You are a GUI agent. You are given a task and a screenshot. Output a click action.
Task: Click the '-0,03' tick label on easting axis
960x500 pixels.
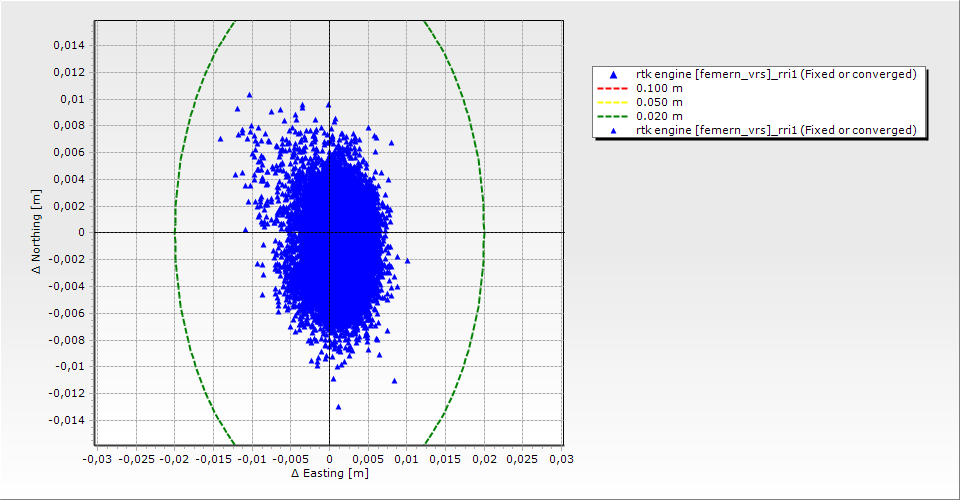point(95,458)
